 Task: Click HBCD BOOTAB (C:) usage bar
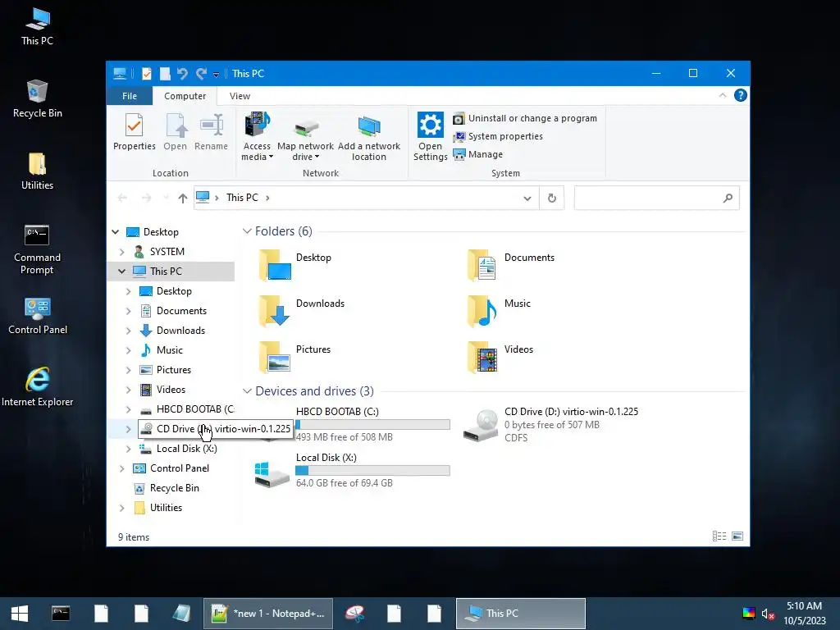(373, 425)
